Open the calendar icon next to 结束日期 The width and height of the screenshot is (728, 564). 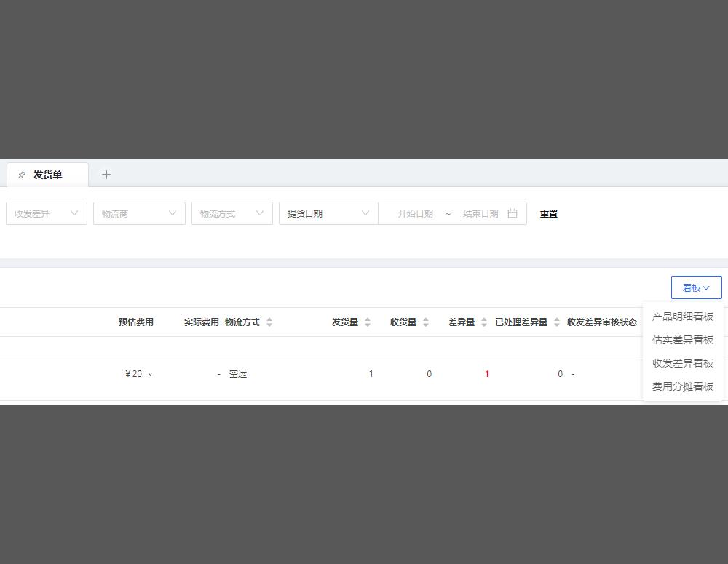513,213
